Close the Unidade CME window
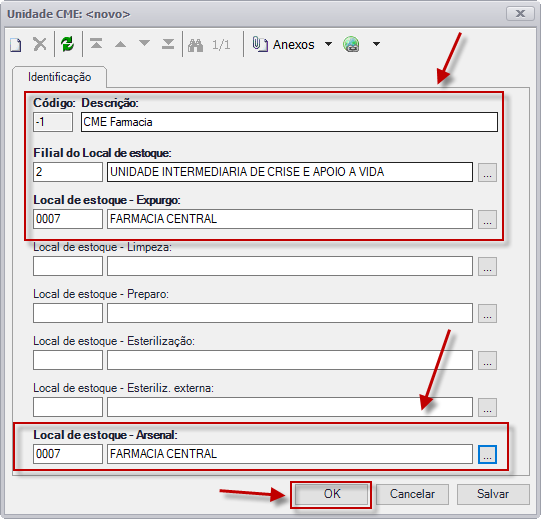Screen dimensions: 541x519 pyautogui.click(x=520, y=14)
